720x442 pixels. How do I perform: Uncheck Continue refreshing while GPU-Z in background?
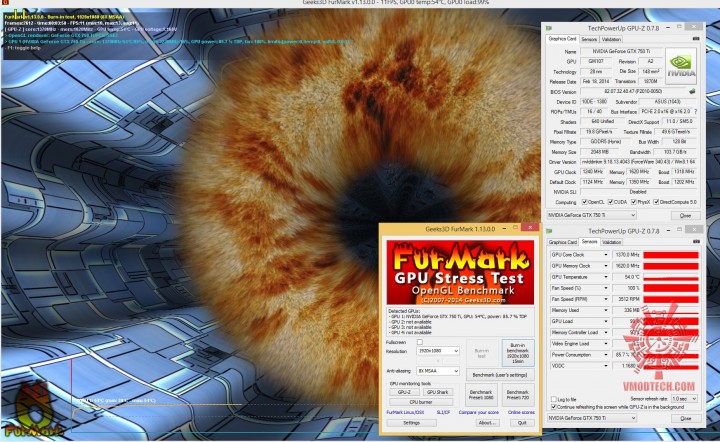click(x=553, y=407)
